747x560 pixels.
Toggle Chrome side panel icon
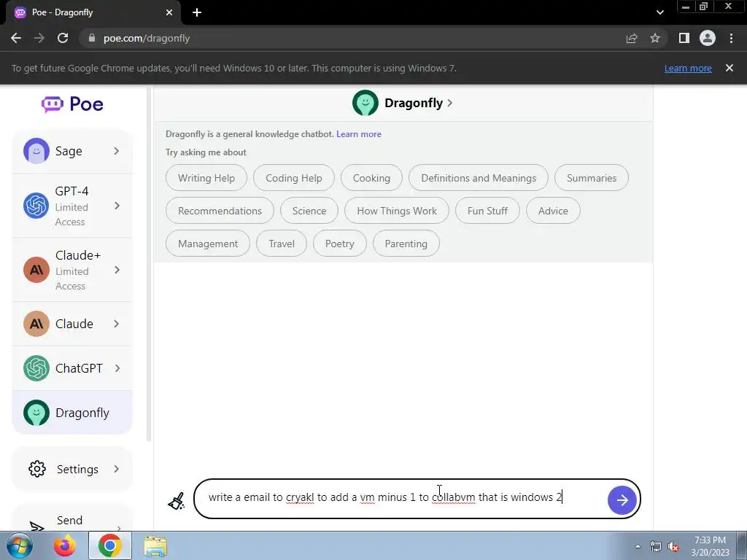pos(684,38)
